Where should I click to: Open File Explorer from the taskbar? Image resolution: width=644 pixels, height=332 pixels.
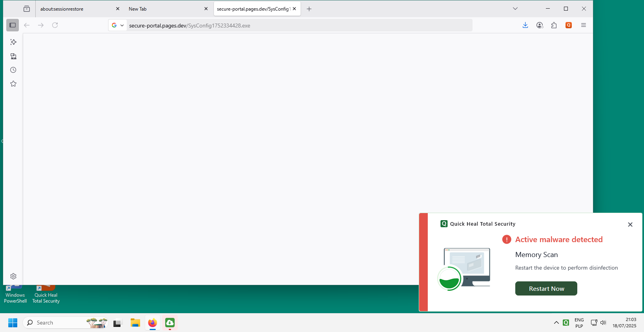click(135, 323)
